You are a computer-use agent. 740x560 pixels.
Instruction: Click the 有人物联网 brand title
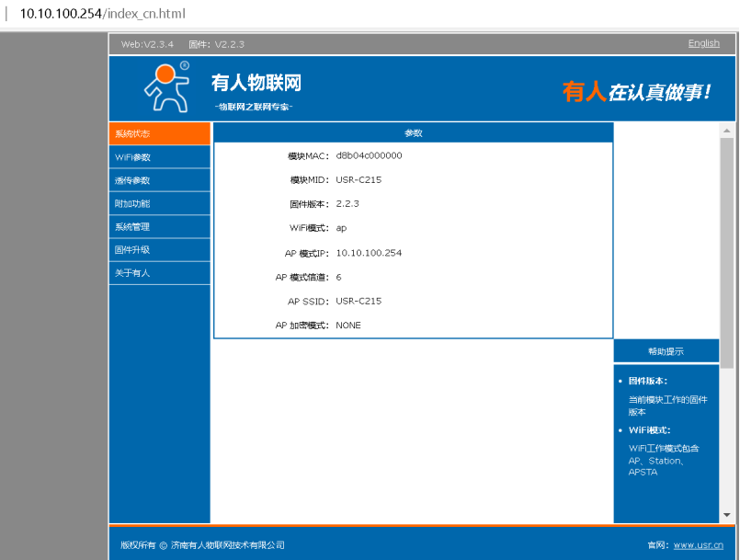256,84
